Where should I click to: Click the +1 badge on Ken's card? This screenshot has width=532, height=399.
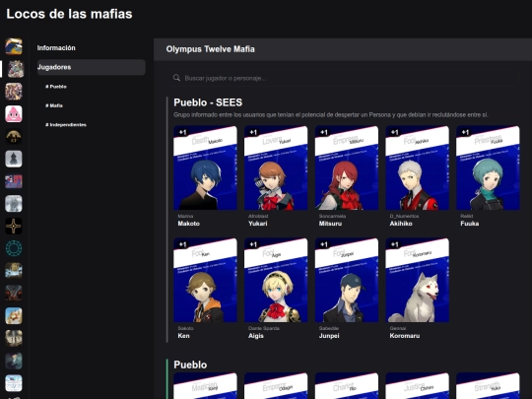[183, 244]
